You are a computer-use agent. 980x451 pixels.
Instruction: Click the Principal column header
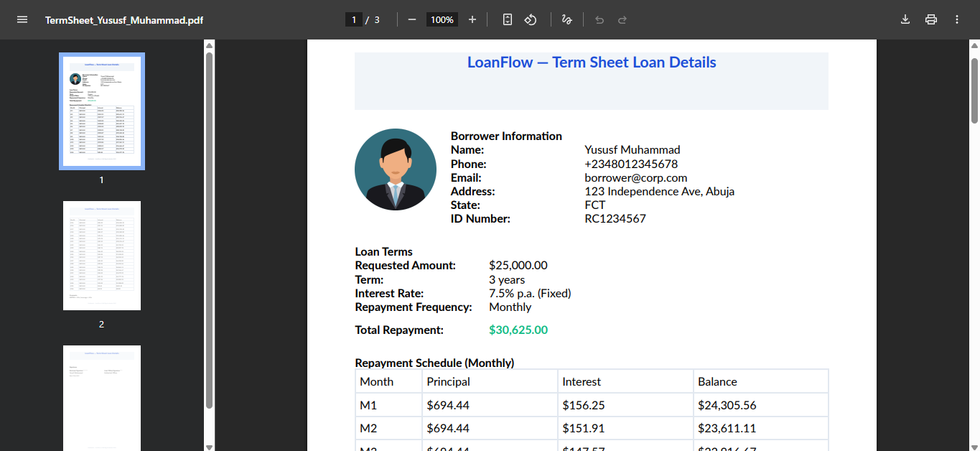point(448,381)
